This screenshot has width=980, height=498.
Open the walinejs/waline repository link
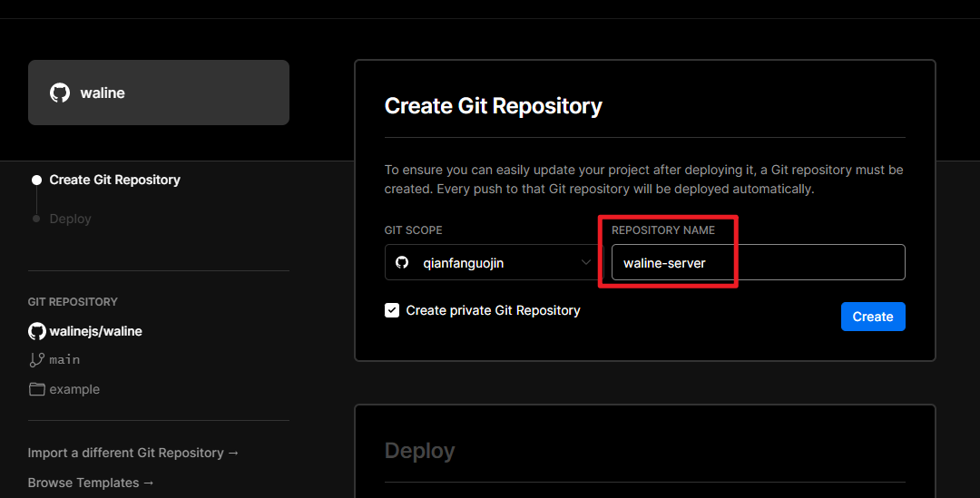pyautogui.click(x=95, y=331)
